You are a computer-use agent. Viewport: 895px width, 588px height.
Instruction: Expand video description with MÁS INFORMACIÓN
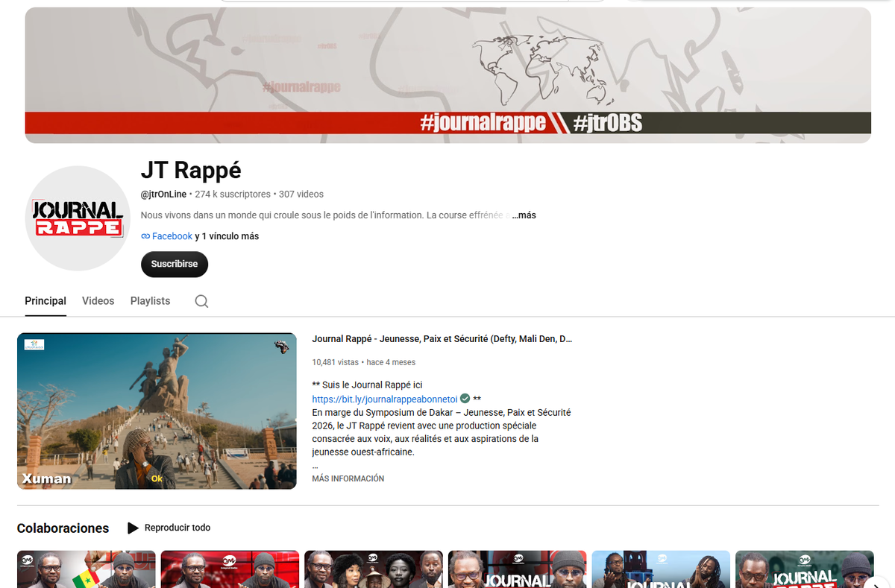pos(348,478)
